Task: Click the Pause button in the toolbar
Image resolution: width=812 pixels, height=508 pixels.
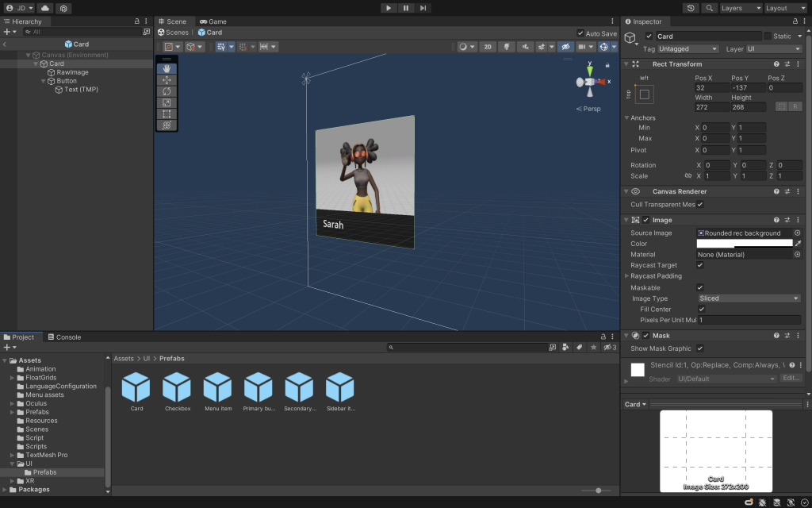Action: click(406, 8)
